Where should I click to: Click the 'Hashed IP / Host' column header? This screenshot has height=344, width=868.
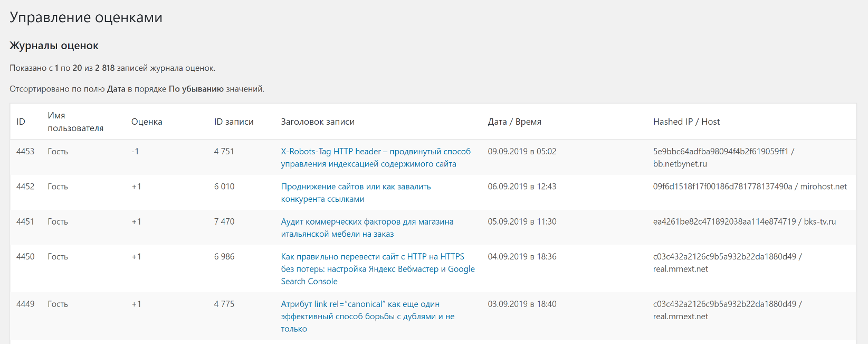coord(686,122)
